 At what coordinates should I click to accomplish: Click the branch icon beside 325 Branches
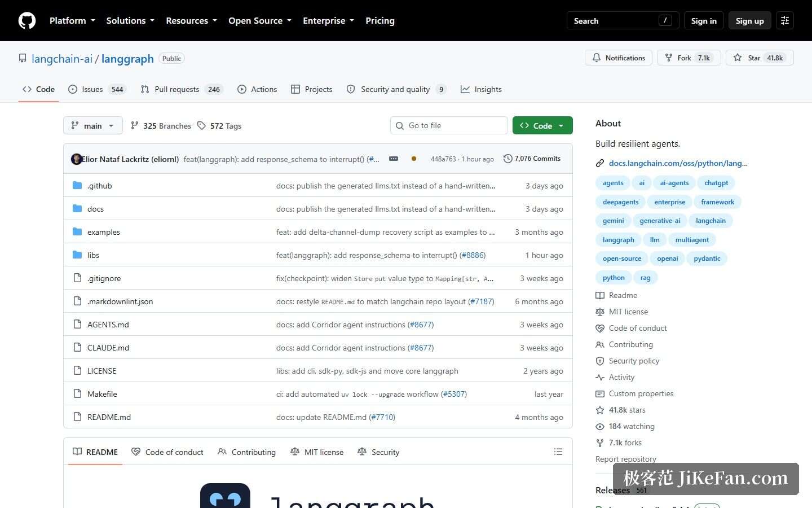(134, 126)
